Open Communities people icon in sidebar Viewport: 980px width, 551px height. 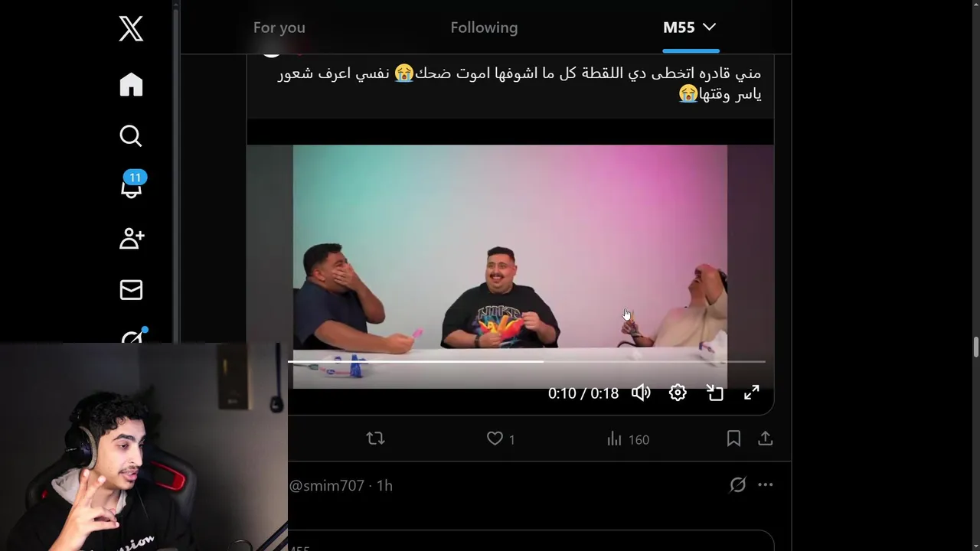(132, 238)
